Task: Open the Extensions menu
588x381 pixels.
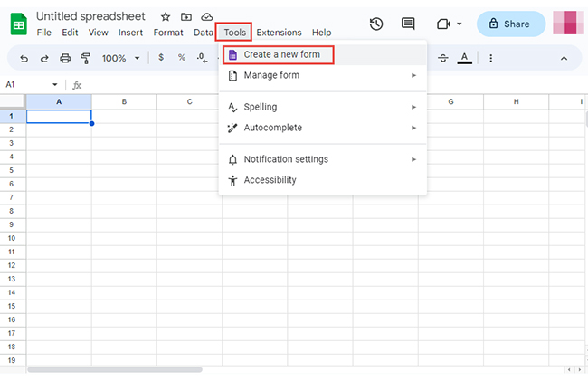Action: tap(279, 33)
